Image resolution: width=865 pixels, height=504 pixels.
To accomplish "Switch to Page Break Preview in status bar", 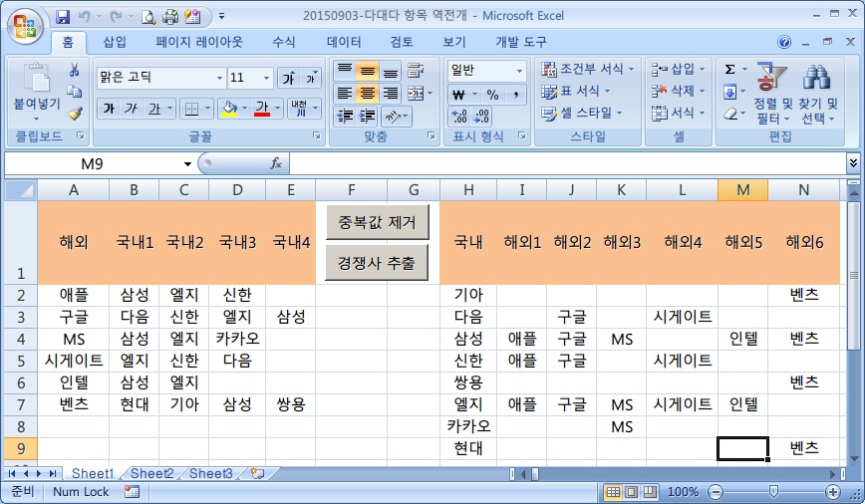I will click(x=651, y=491).
